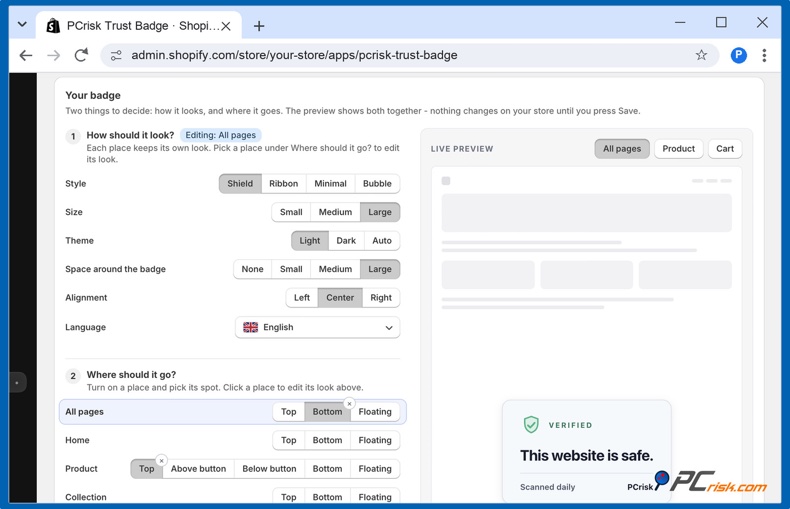Bookmark this page with the star icon
790x509 pixels.
click(x=701, y=55)
